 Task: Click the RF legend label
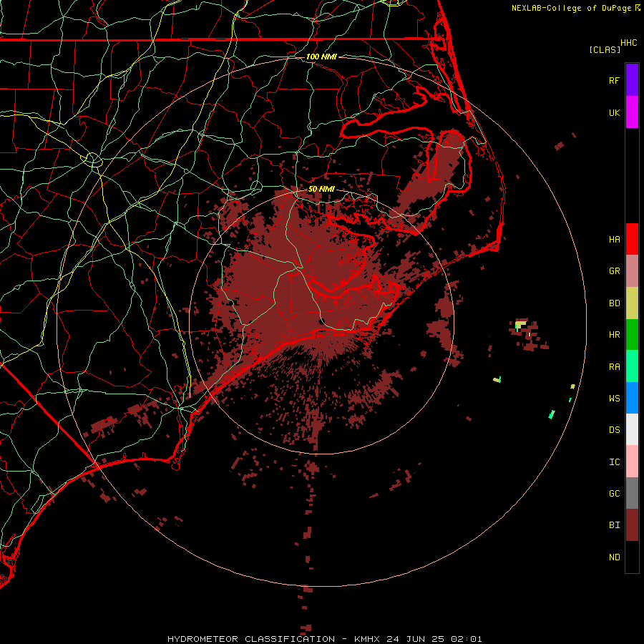pyautogui.click(x=614, y=80)
